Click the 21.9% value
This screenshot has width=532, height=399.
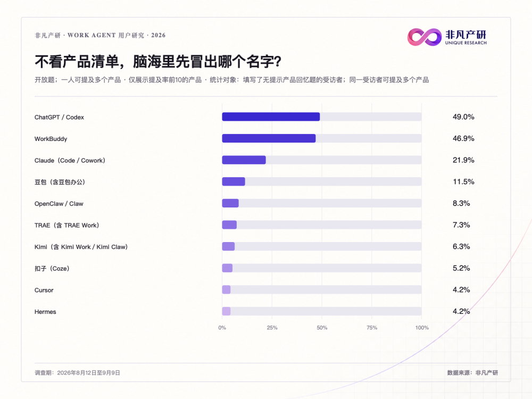pyautogui.click(x=463, y=160)
